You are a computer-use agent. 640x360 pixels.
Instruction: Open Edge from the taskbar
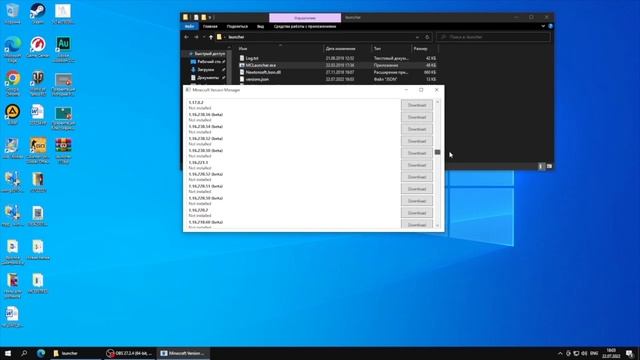tap(41, 353)
